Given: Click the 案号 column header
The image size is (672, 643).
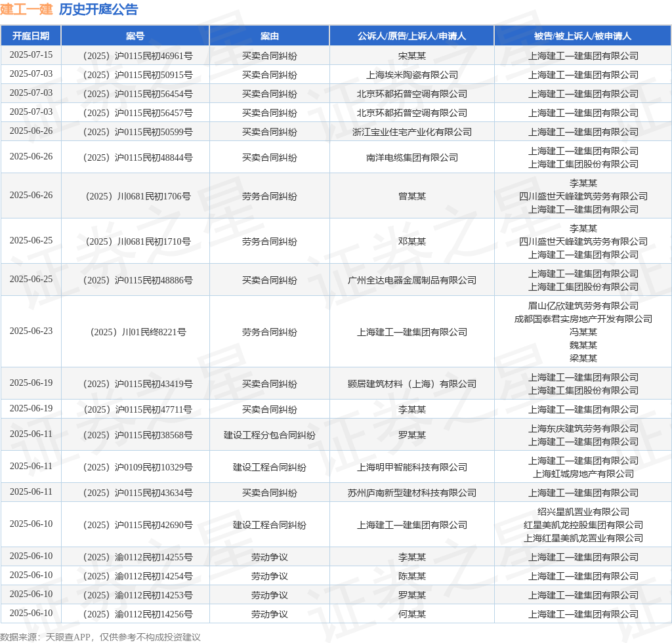Looking at the screenshot, I should click(135, 36).
